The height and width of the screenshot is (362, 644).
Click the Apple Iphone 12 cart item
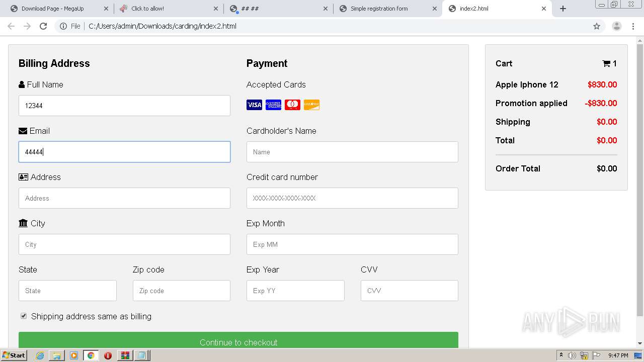pyautogui.click(x=527, y=84)
